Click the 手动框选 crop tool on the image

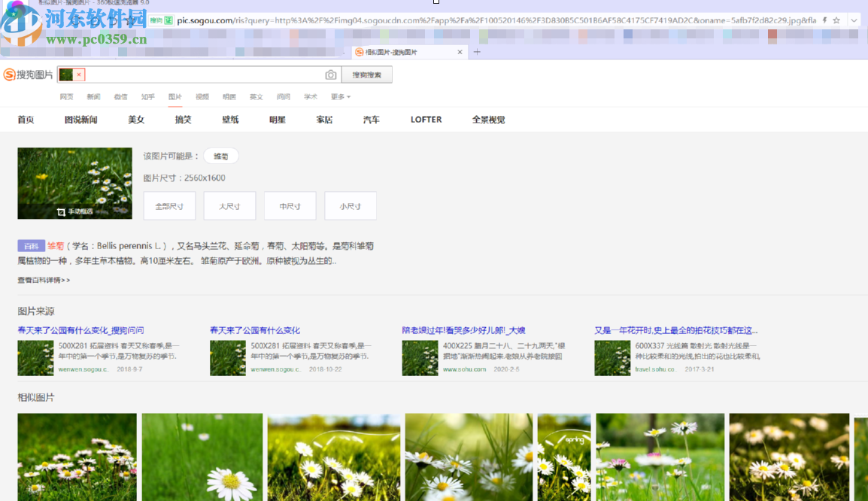(x=75, y=211)
